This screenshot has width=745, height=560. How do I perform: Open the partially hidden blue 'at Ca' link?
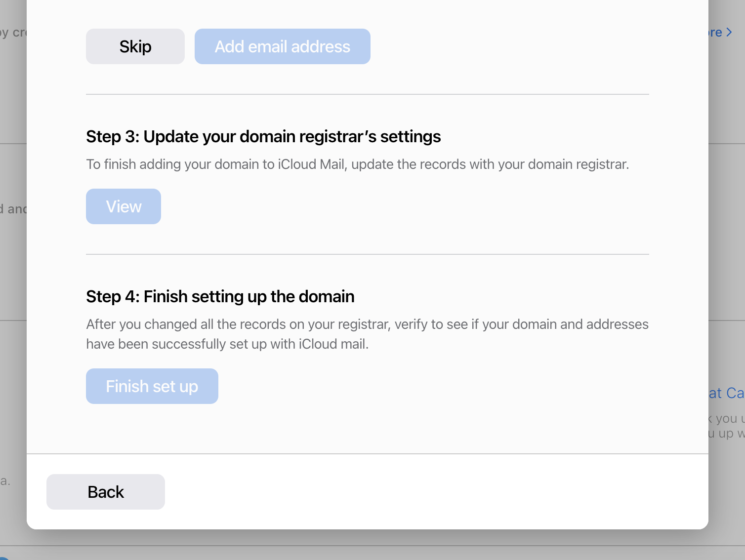point(726,393)
